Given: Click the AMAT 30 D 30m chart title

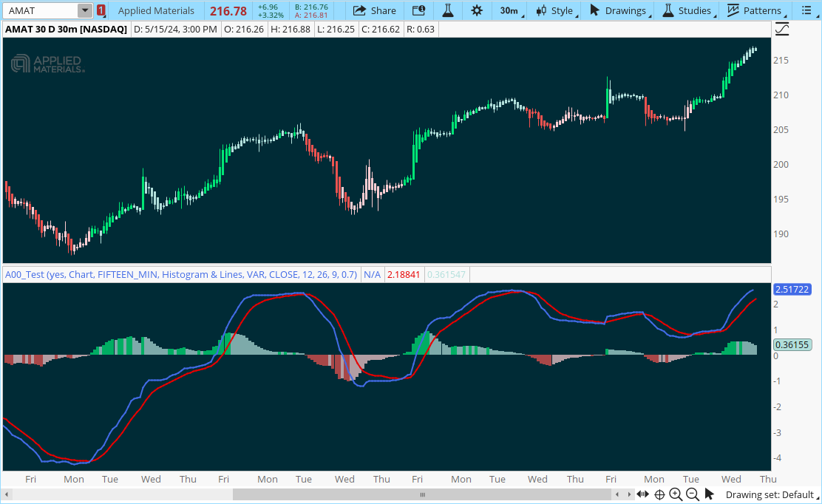Looking at the screenshot, I should click(66, 30).
